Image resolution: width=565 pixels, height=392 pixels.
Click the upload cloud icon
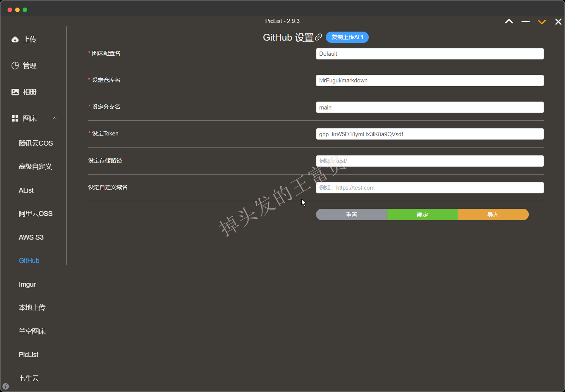pos(15,40)
